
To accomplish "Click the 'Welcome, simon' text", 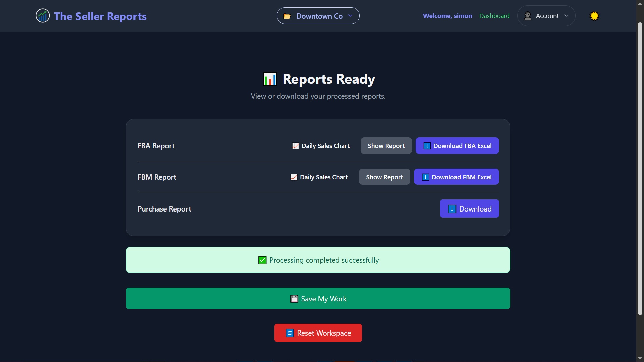I will 447,16.
